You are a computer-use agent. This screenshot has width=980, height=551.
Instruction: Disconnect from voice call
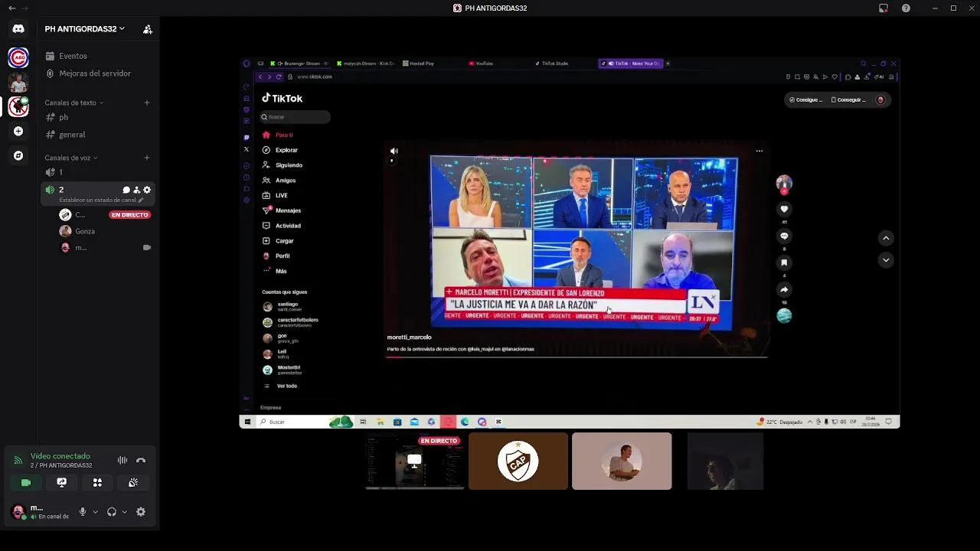click(141, 460)
